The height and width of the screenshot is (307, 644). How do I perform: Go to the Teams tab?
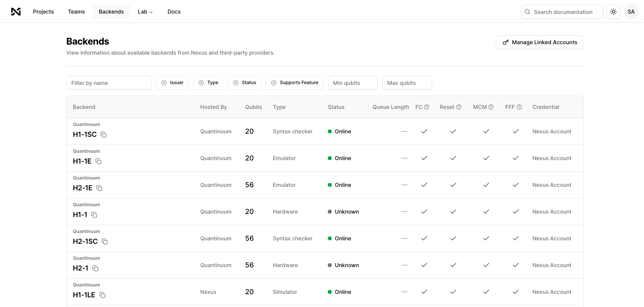click(x=76, y=12)
